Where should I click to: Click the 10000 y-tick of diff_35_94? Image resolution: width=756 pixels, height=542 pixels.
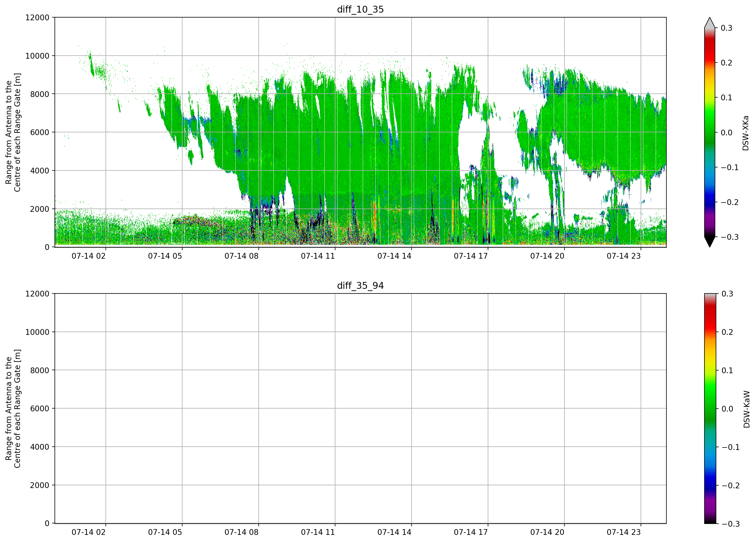(x=37, y=332)
